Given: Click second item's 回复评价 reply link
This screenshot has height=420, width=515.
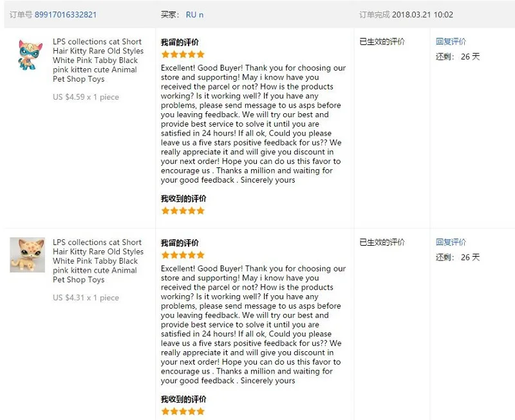Looking at the screenshot, I should (451, 242).
